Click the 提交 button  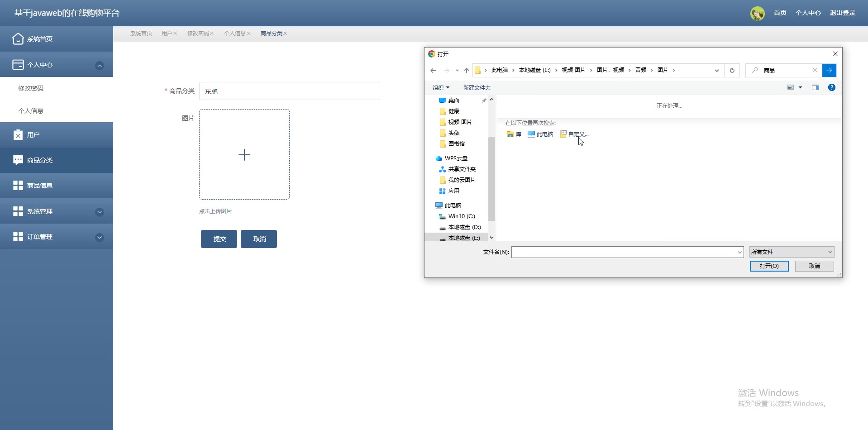(x=219, y=239)
